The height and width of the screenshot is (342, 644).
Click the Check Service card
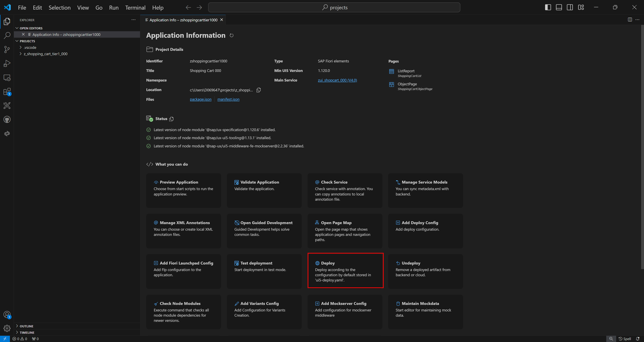tap(345, 190)
